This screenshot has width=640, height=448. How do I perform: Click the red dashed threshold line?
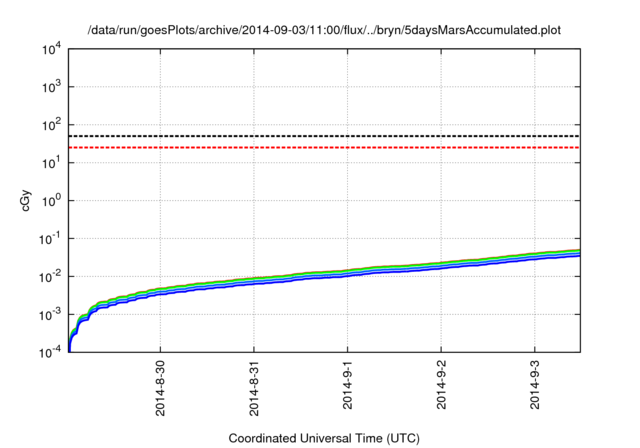(x=324, y=147)
